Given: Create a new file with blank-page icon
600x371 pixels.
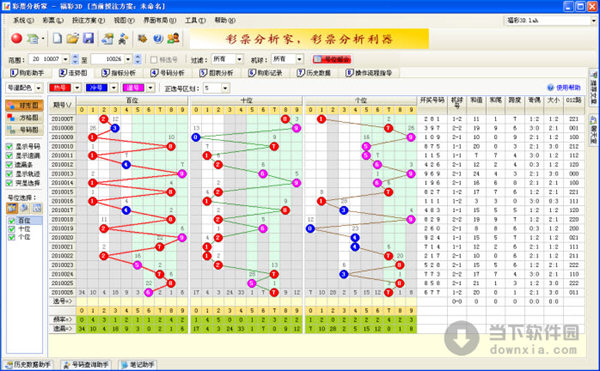Looking at the screenshot, I should (57, 38).
